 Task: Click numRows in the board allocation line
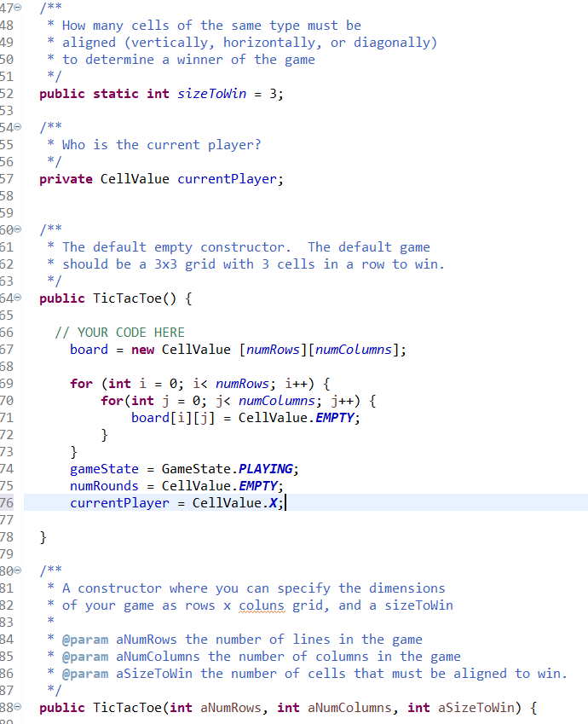(274, 350)
